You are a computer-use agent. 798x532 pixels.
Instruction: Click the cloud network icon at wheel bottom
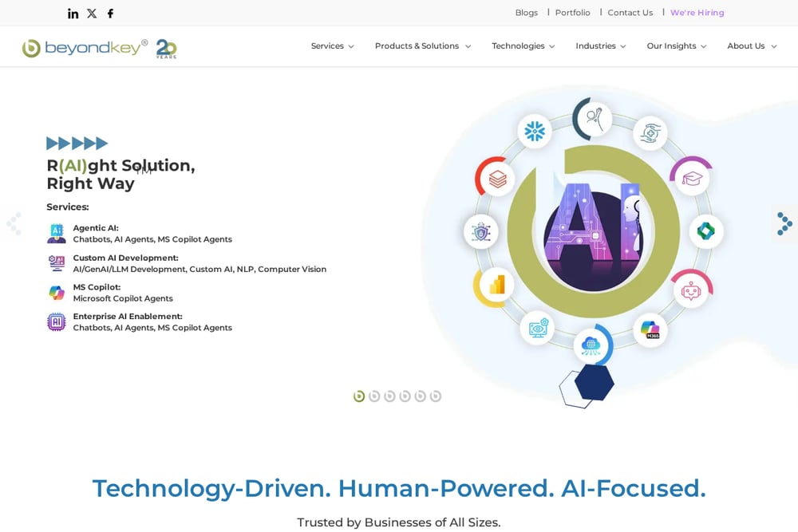pos(591,345)
